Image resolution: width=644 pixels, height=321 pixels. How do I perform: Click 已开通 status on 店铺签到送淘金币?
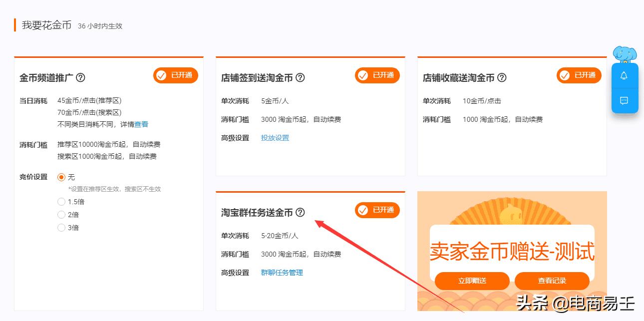(377, 75)
